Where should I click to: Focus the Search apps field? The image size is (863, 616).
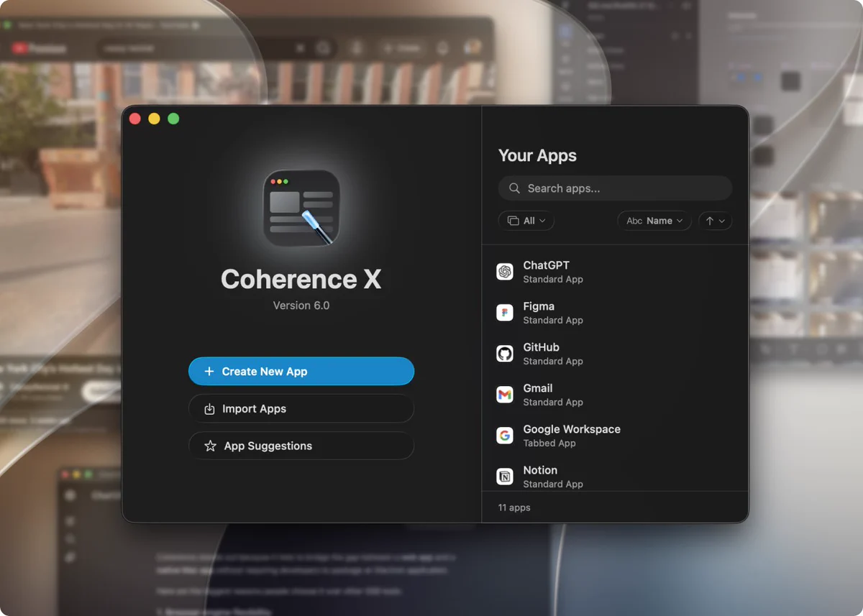615,188
